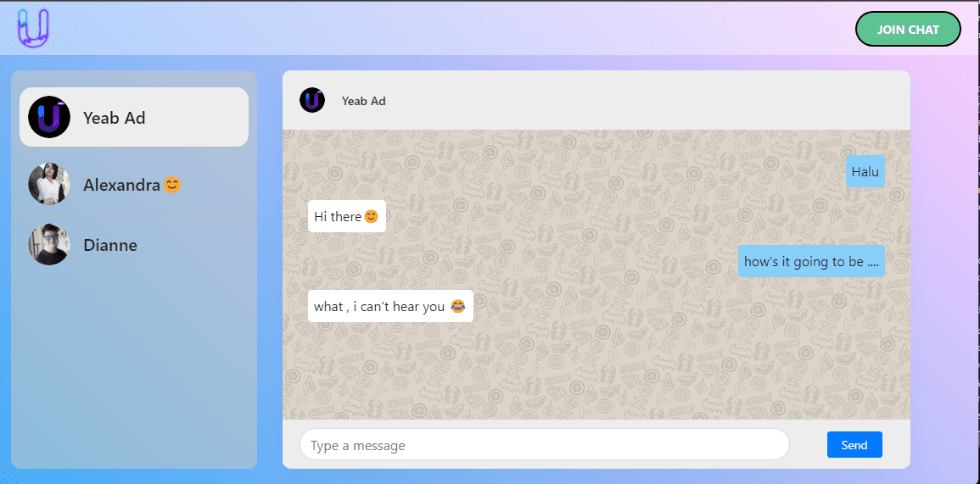Click the laughing emoji in last message
This screenshot has width=980, height=484.
tap(457, 307)
